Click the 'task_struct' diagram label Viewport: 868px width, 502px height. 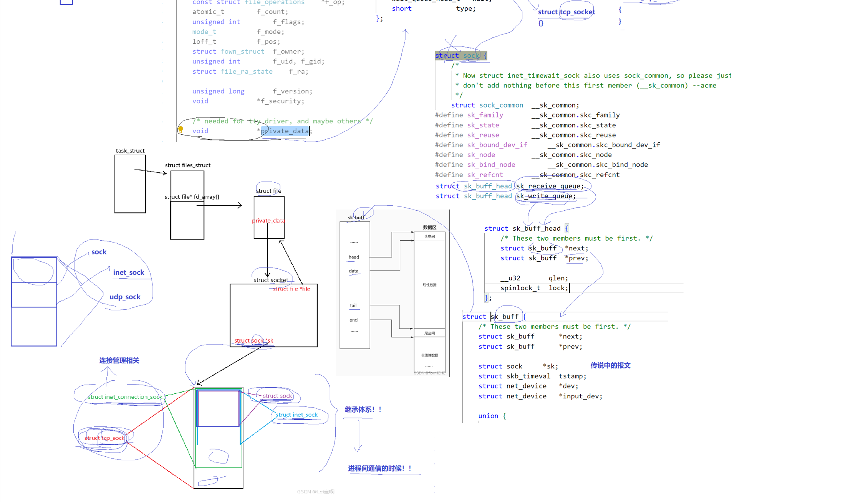click(130, 151)
